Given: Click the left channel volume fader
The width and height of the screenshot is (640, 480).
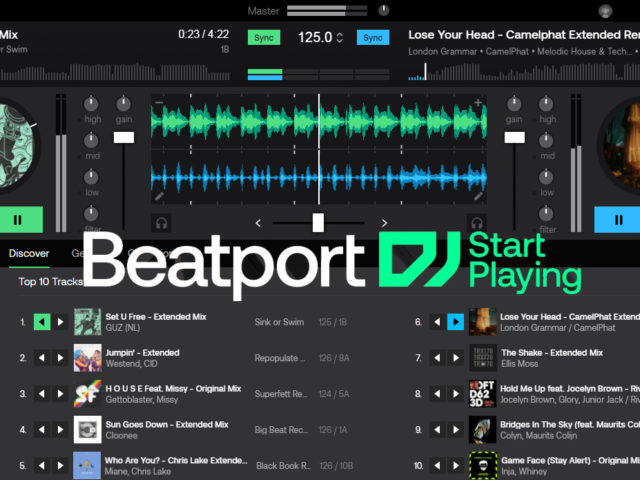Looking at the screenshot, I should [124, 137].
